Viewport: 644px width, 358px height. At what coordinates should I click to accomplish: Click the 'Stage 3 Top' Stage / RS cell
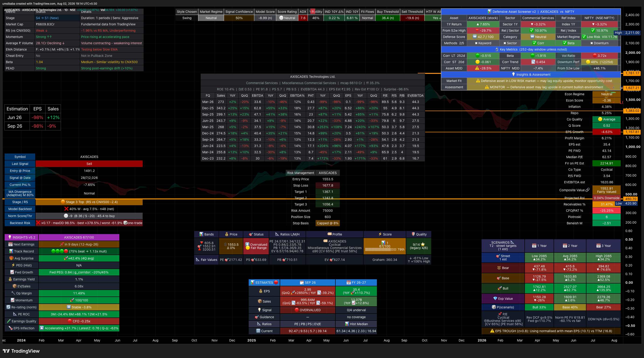click(89, 202)
